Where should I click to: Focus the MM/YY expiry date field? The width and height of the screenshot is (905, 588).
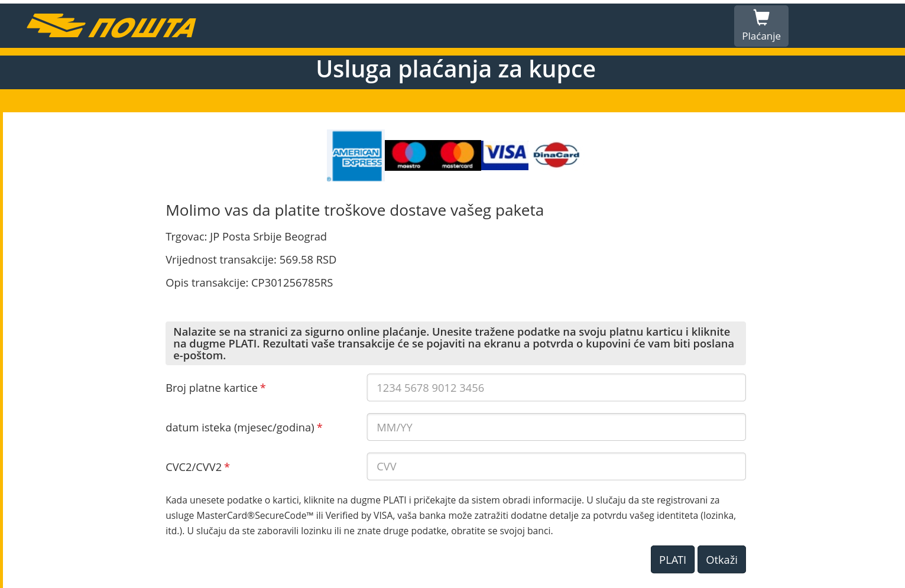pos(556,427)
